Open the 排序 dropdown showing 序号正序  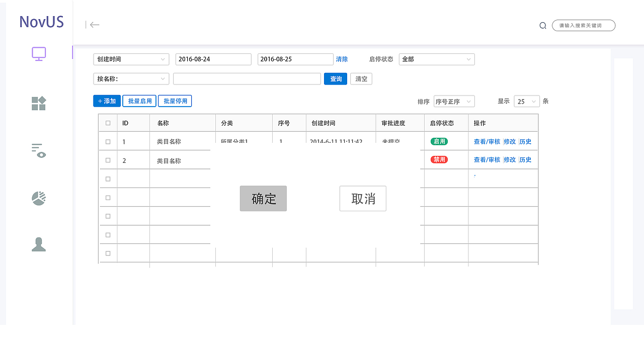(x=454, y=101)
